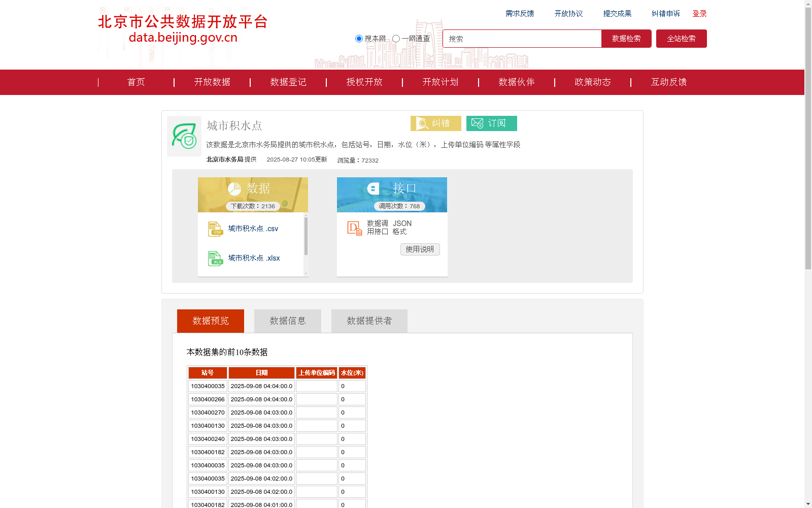Click the 水位(米) column header
812x508 pixels.
(x=352, y=373)
